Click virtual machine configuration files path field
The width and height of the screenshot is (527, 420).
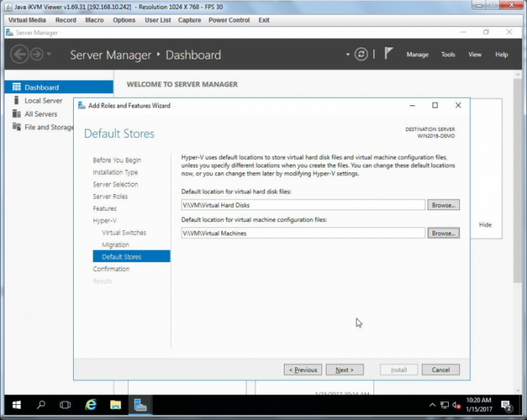pyautogui.click(x=303, y=233)
